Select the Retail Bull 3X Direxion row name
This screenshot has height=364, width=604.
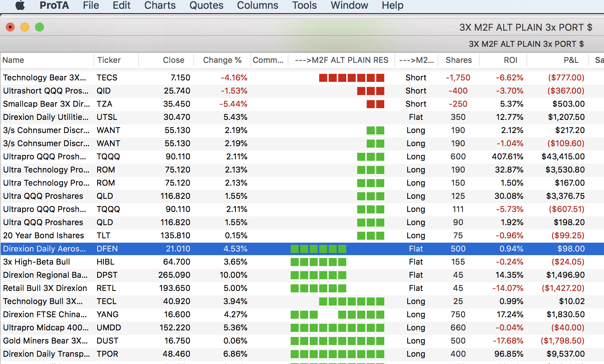tap(45, 288)
